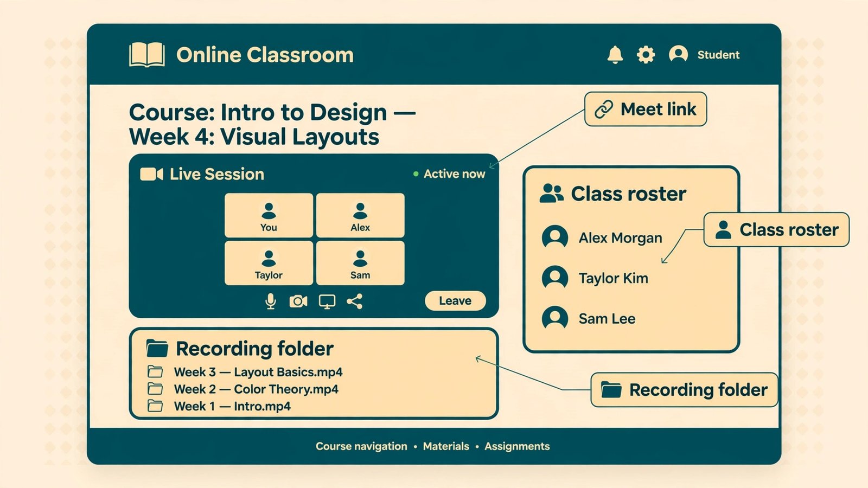Click the folder icon for Week 3 recording
The height and width of the screenshot is (488, 868).
coord(155,372)
